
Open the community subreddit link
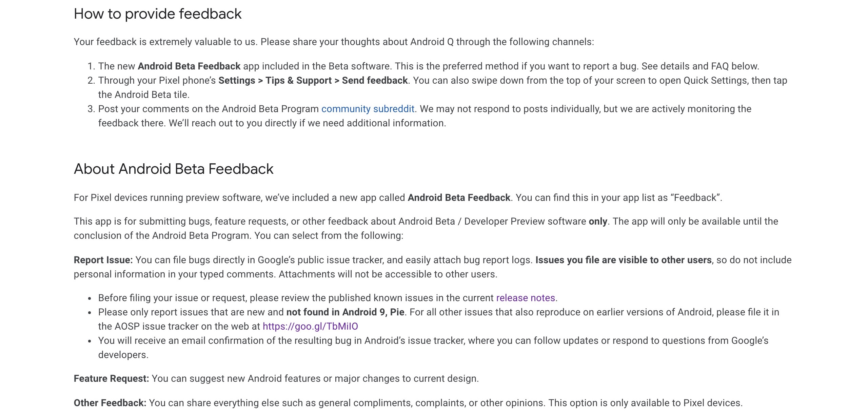(x=368, y=109)
